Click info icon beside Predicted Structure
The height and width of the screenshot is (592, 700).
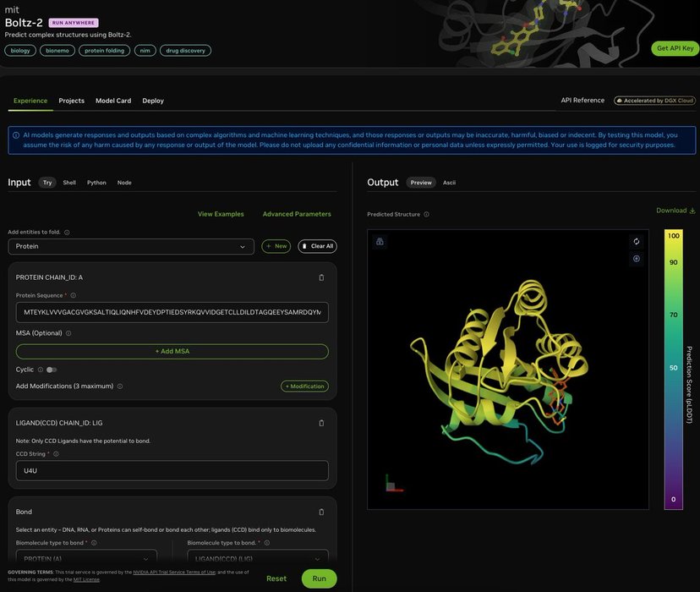tap(426, 214)
